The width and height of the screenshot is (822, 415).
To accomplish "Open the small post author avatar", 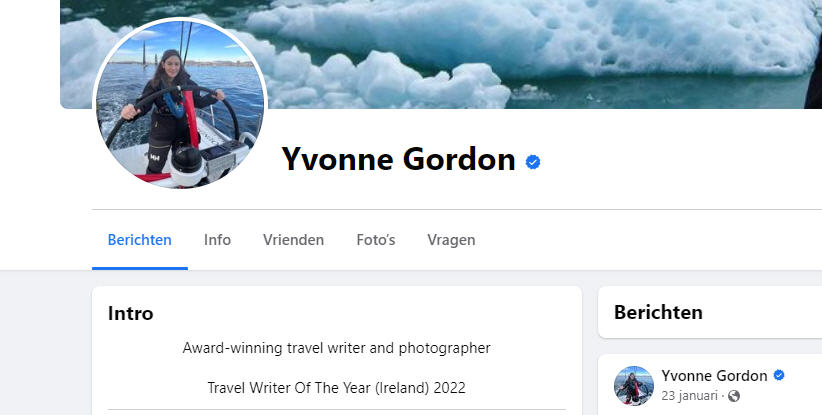I will pyautogui.click(x=634, y=386).
